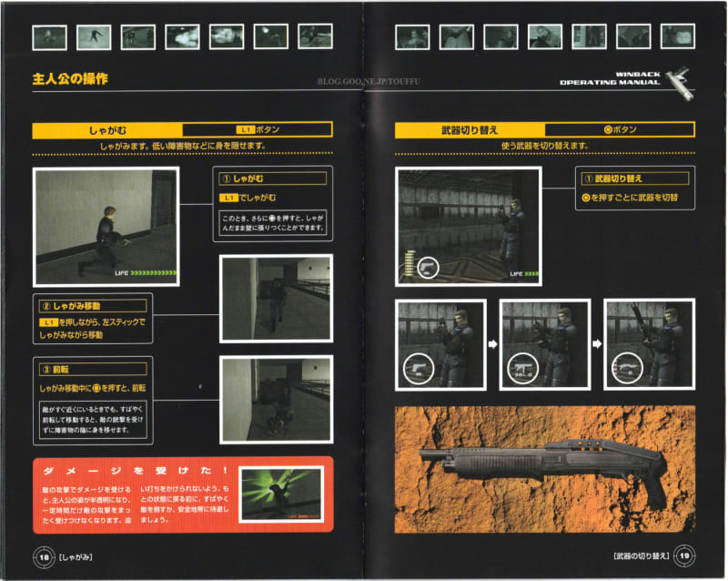Click the first thumbnail in left page's top strip
Image resolution: width=728 pixels, height=581 pixels.
point(50,37)
